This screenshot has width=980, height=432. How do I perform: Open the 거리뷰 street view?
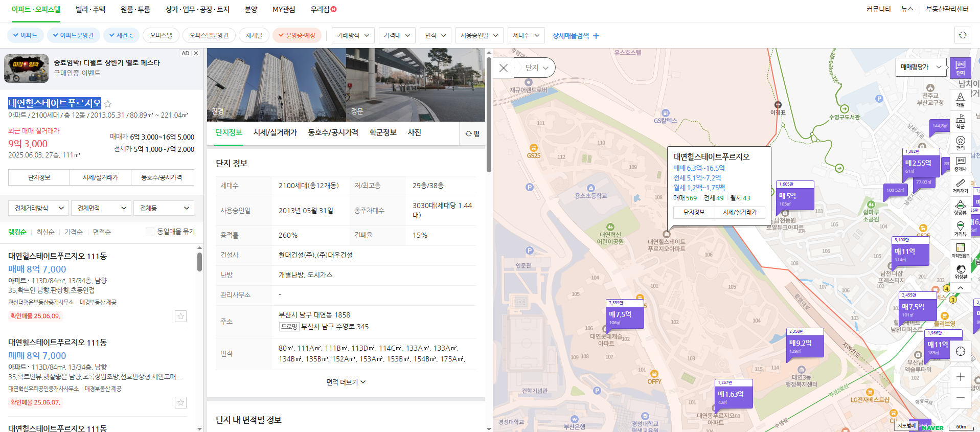pyautogui.click(x=960, y=229)
